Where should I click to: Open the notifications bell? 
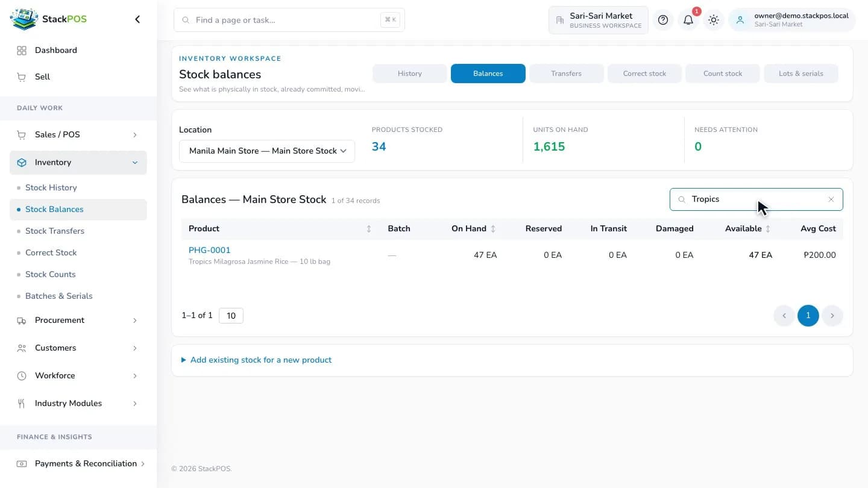click(x=688, y=20)
